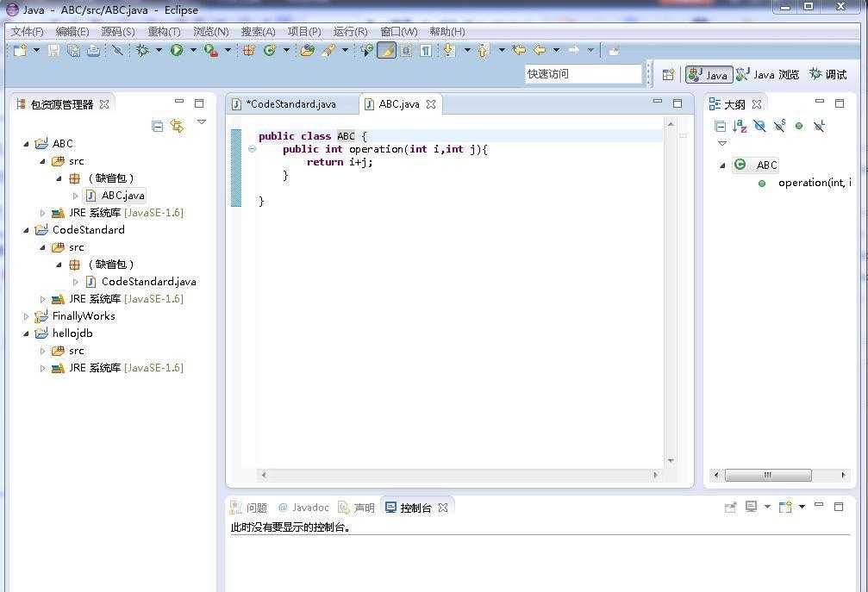
Task: Open dropdown next to New icon
Action: (x=36, y=50)
